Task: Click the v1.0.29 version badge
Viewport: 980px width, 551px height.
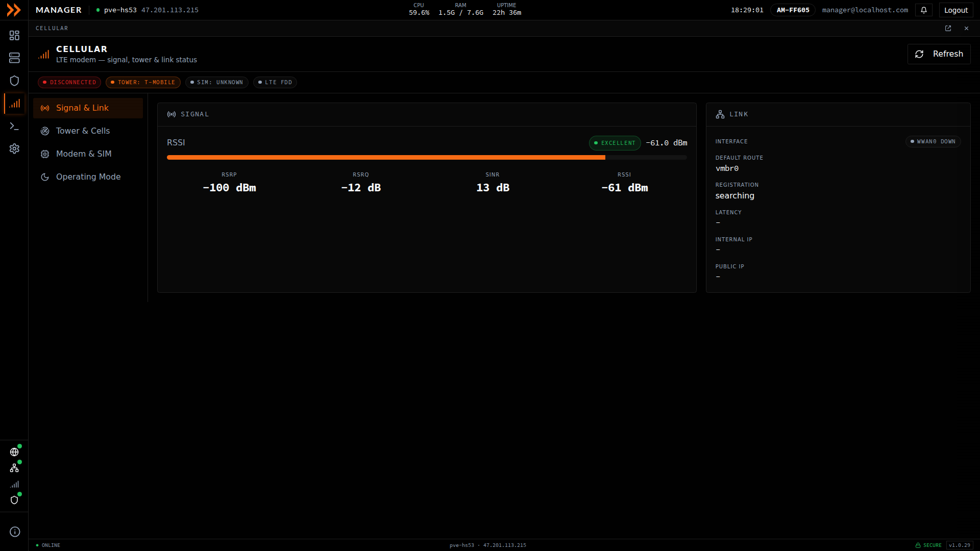Action: [x=960, y=545]
